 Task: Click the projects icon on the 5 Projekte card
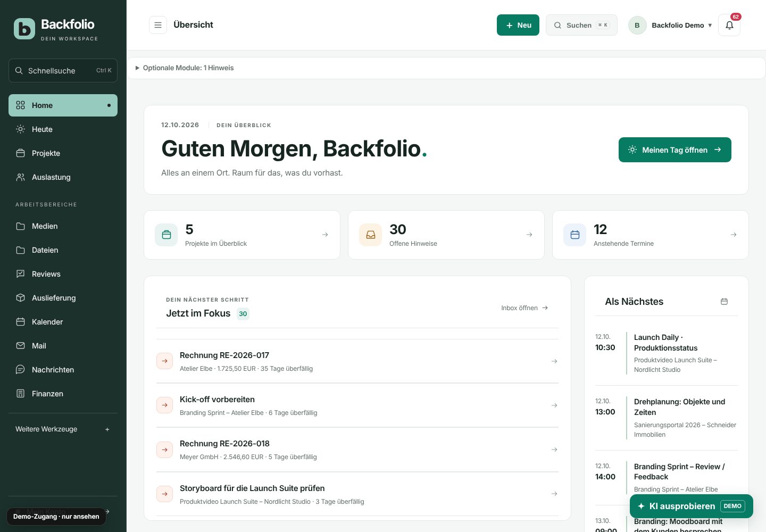166,235
